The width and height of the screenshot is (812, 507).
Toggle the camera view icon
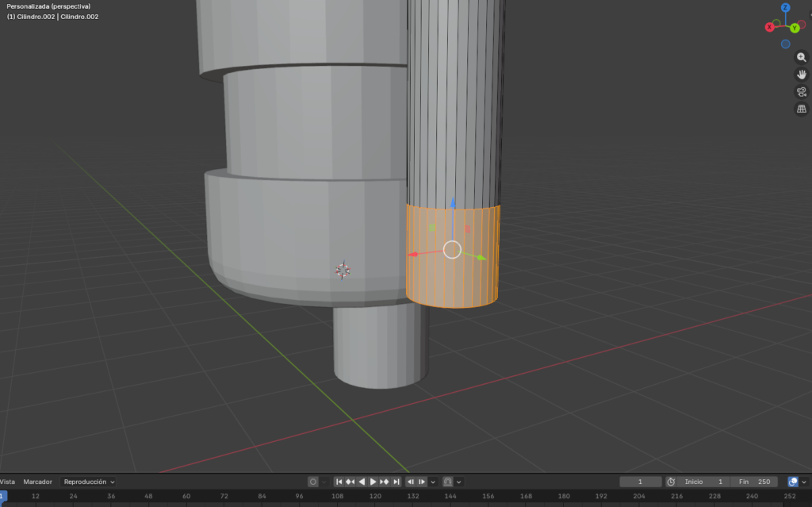point(802,92)
